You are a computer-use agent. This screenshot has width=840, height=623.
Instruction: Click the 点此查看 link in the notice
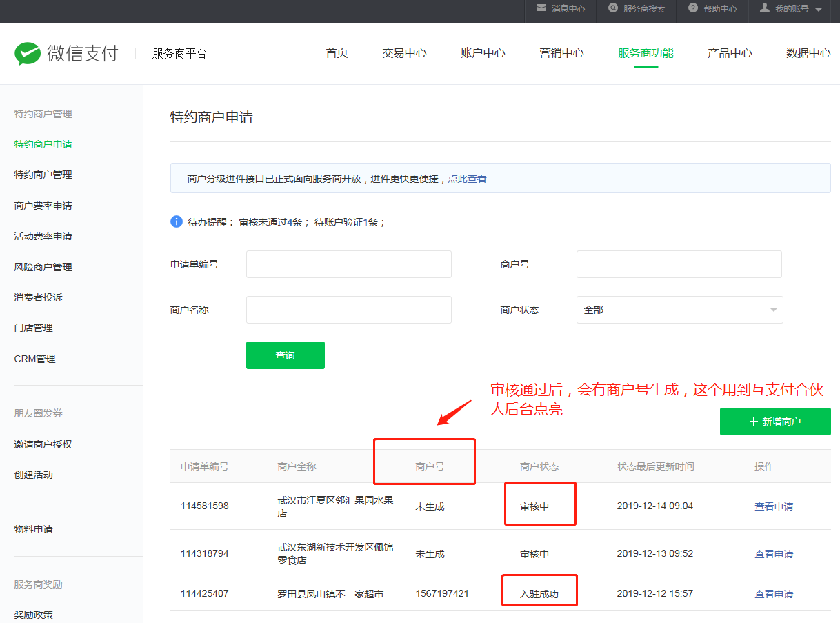coord(467,179)
